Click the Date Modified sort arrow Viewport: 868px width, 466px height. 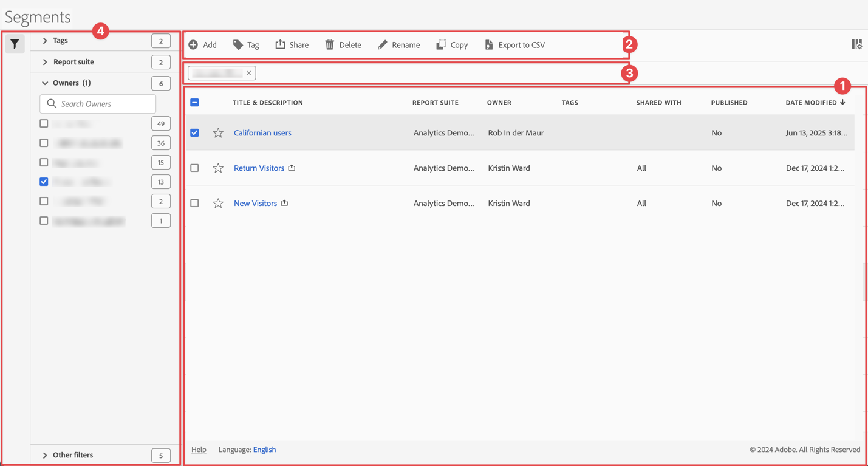point(842,102)
